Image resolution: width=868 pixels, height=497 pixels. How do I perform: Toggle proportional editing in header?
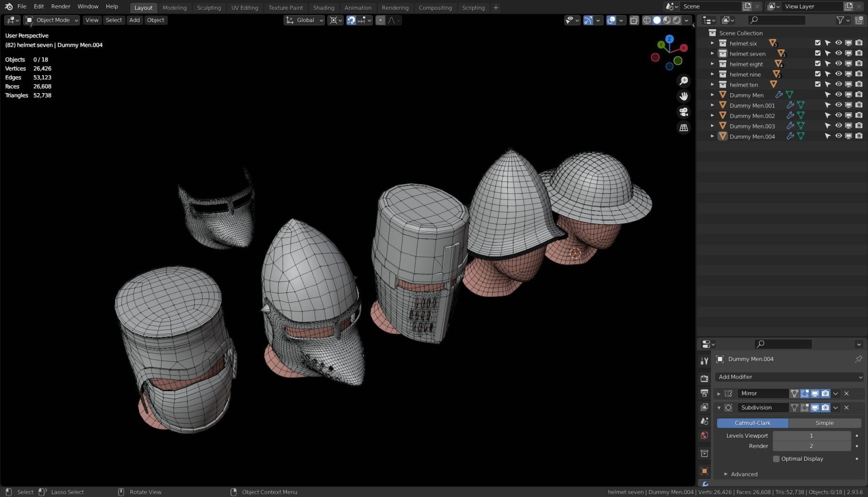pos(380,20)
